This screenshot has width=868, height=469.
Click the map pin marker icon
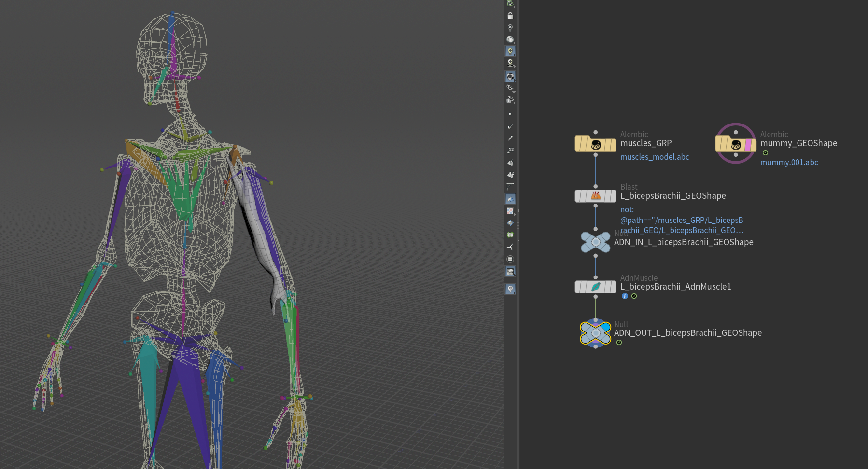coord(510,289)
